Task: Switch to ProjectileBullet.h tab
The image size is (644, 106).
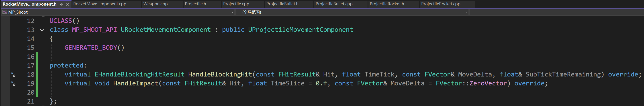Action: coord(282,4)
